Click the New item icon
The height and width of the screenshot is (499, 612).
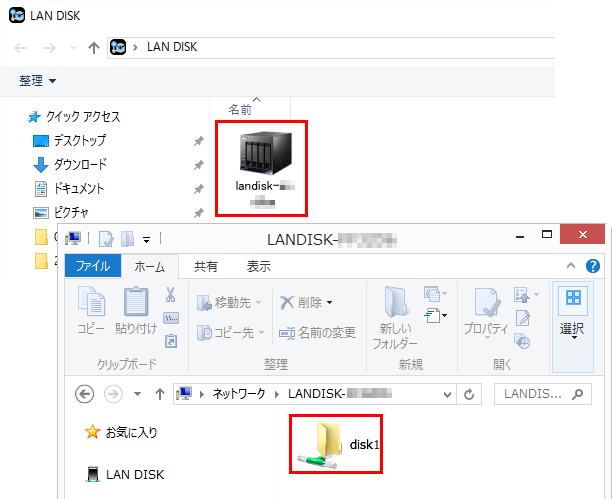click(x=432, y=294)
